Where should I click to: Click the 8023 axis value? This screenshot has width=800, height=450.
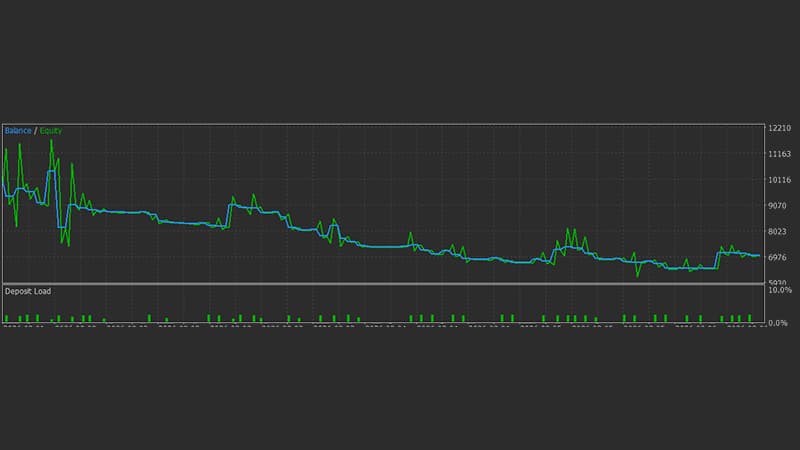pos(777,231)
